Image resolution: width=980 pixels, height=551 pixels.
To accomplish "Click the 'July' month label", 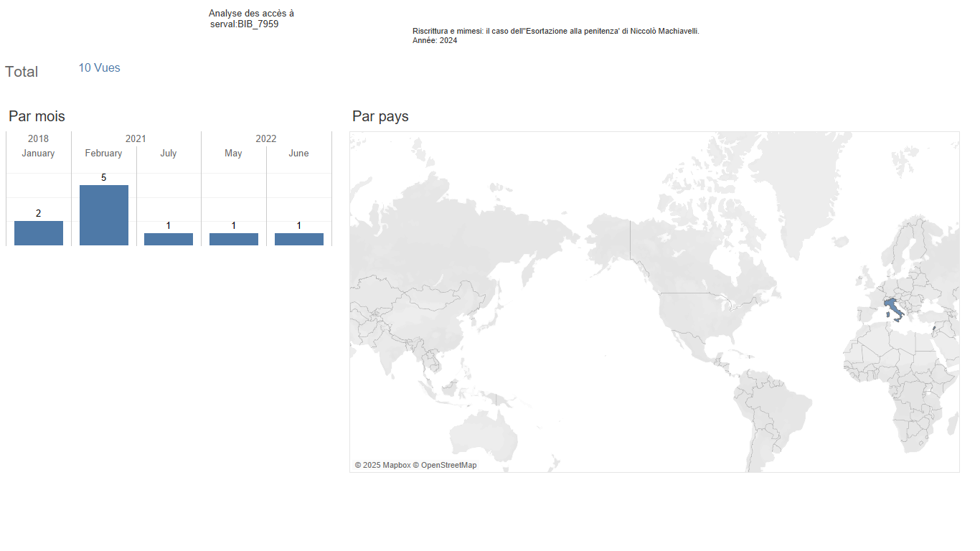I will 169,153.
